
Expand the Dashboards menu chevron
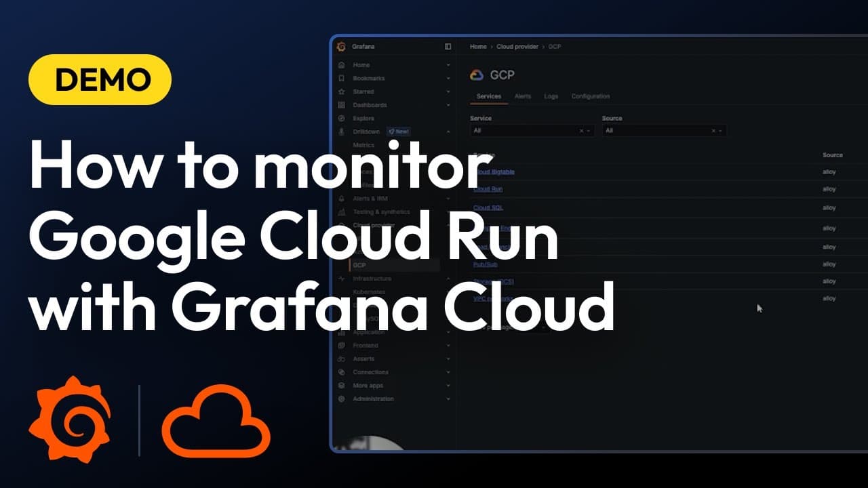(448, 105)
